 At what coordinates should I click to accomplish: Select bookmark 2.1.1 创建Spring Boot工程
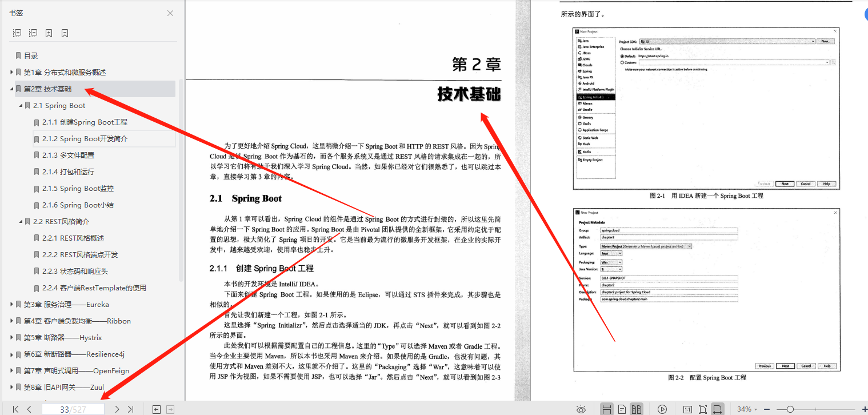[85, 122]
